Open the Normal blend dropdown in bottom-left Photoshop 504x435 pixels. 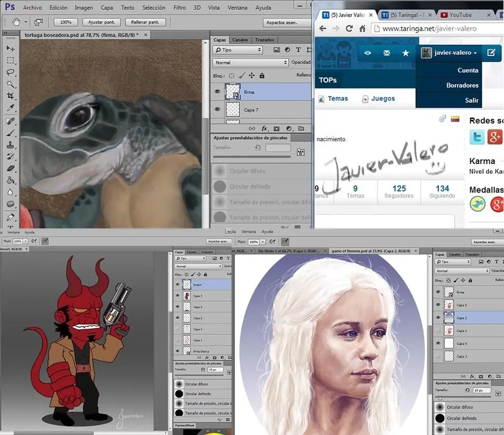click(x=198, y=266)
